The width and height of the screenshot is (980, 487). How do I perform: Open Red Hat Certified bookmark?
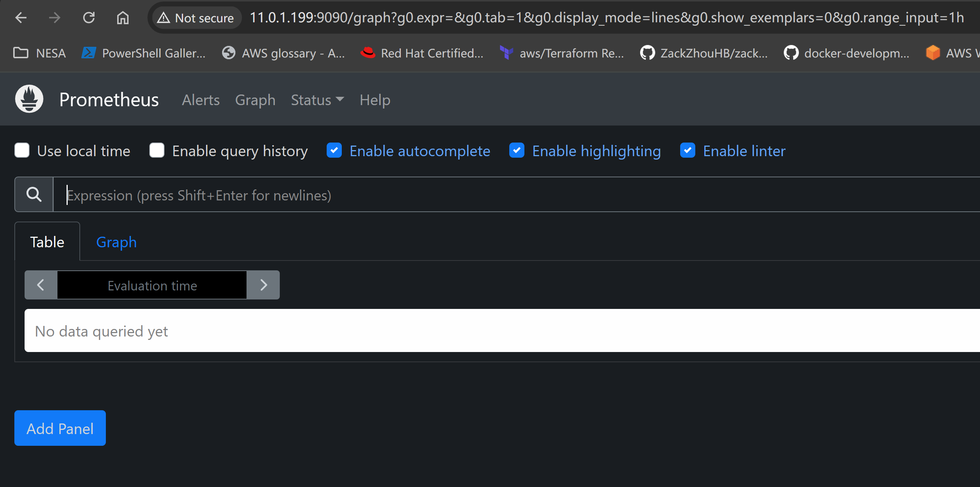tap(422, 53)
